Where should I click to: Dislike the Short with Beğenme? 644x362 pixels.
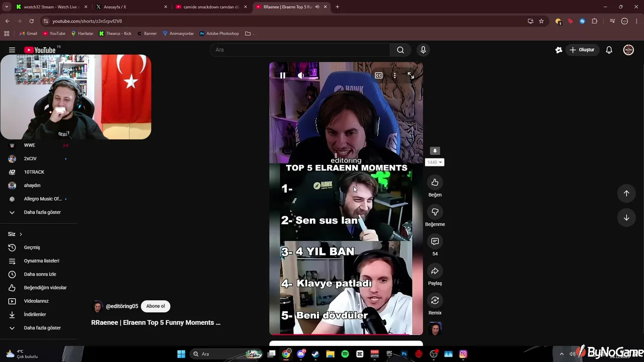(435, 212)
